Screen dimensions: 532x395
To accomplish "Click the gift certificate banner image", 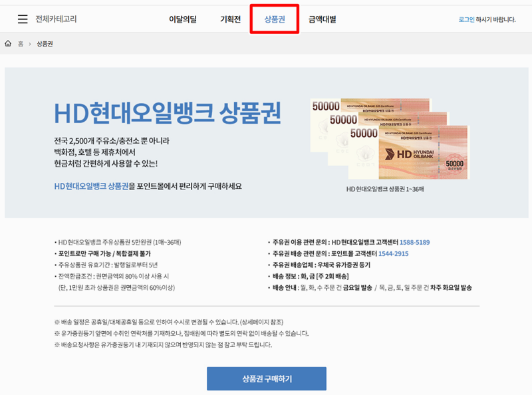I will point(390,139).
